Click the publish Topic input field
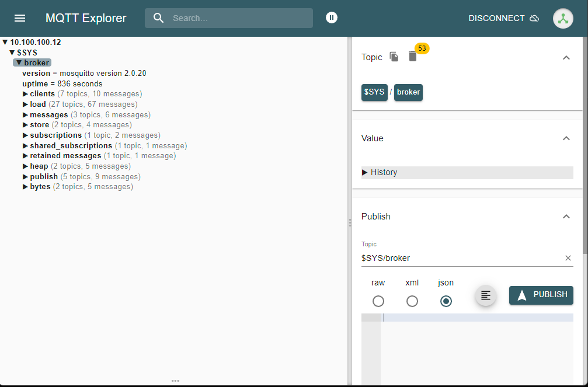This screenshot has height=387, width=588. pyautogui.click(x=461, y=258)
